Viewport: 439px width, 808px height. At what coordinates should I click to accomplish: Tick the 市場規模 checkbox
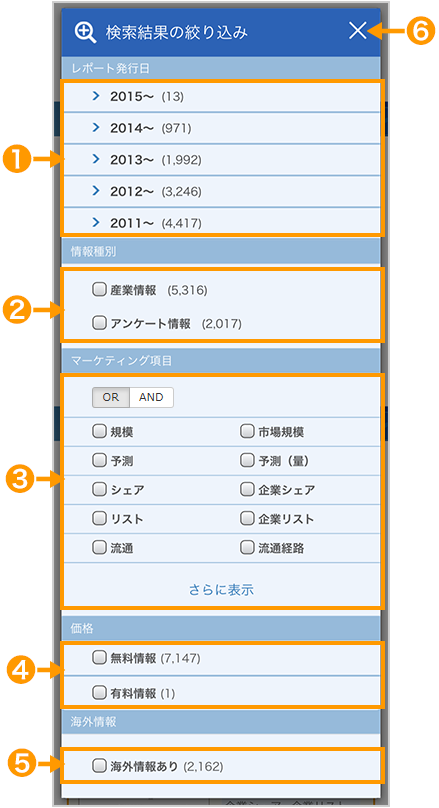click(247, 431)
